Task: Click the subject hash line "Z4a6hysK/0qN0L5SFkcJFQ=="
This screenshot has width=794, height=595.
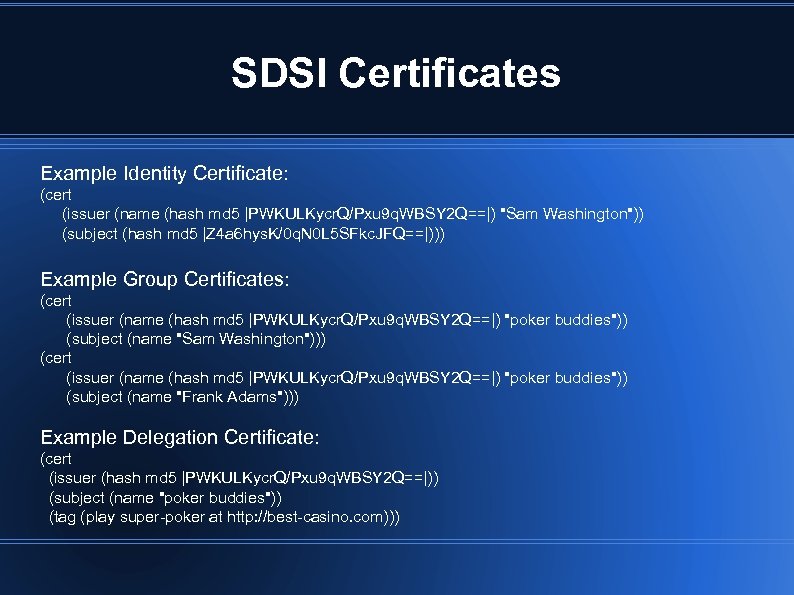Action: (253, 234)
